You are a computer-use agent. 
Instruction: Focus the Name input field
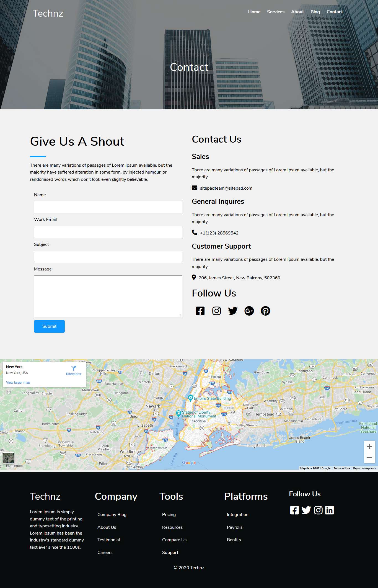click(108, 207)
